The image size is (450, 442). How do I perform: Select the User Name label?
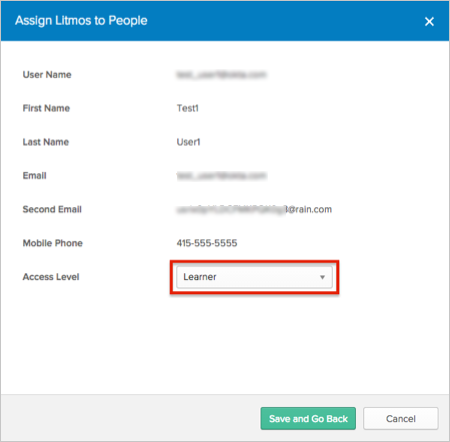point(47,75)
